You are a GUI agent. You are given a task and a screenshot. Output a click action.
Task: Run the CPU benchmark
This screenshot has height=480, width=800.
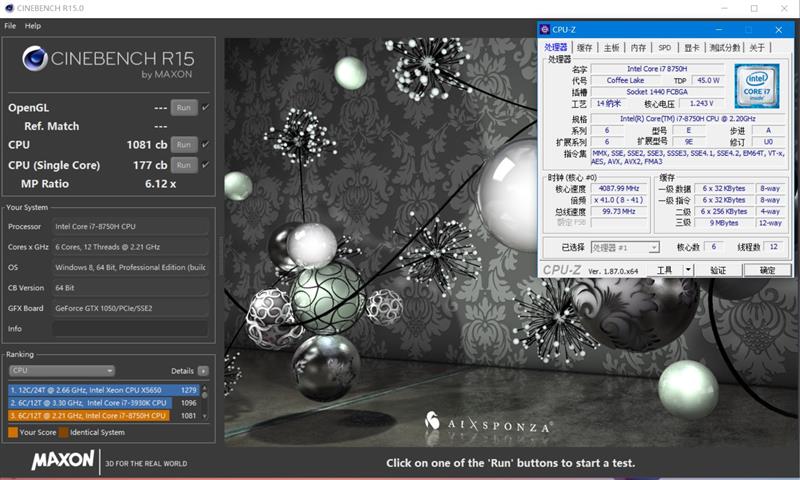pyautogui.click(x=184, y=144)
